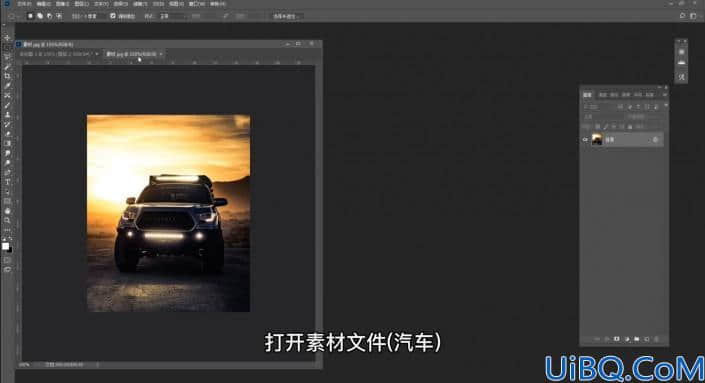
Task: Select the Rectangle shape tool
Action: pos(7,201)
